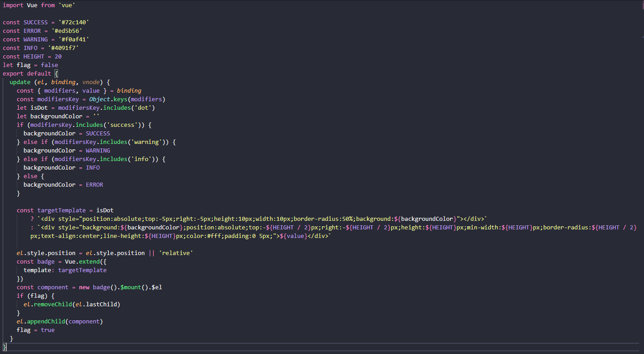The image size is (644, 354).
Task: Click the 'template' property key
Action: [37, 270]
